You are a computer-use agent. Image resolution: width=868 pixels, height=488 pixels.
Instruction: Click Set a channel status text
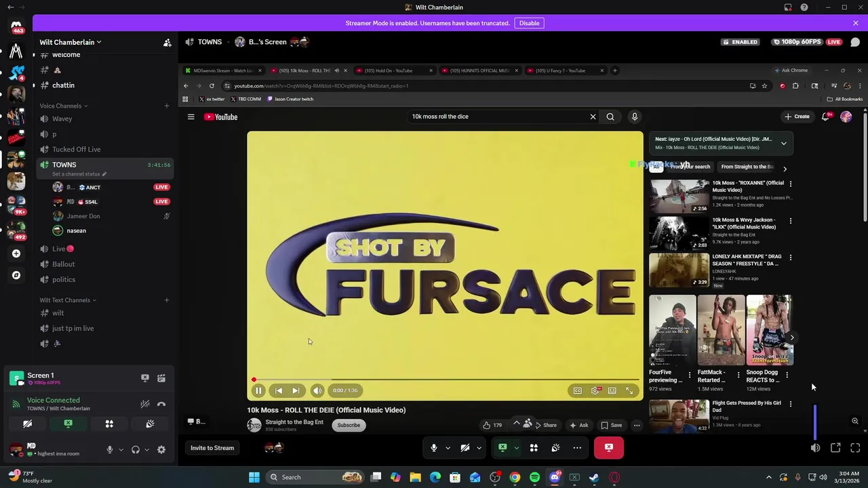[x=77, y=174]
